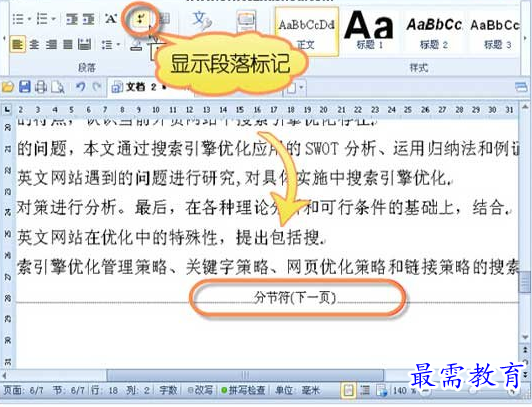Click the horizontal ruler at mark 15
Viewport: 532px width, 407px height.
240,110
